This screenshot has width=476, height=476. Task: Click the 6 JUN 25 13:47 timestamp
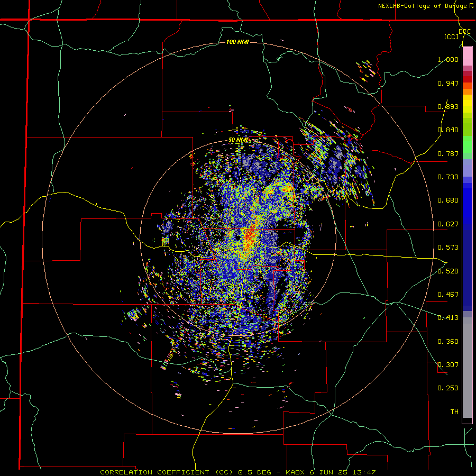pos(344,472)
